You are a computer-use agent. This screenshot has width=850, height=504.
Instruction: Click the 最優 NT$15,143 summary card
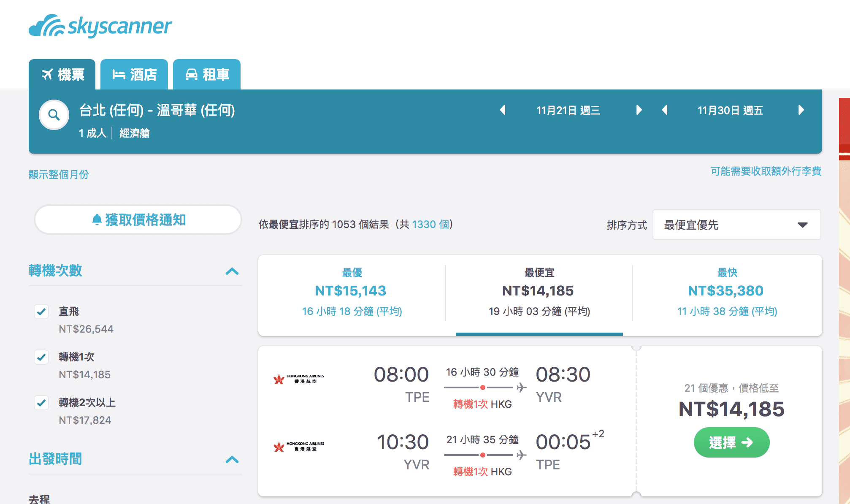pos(352,291)
